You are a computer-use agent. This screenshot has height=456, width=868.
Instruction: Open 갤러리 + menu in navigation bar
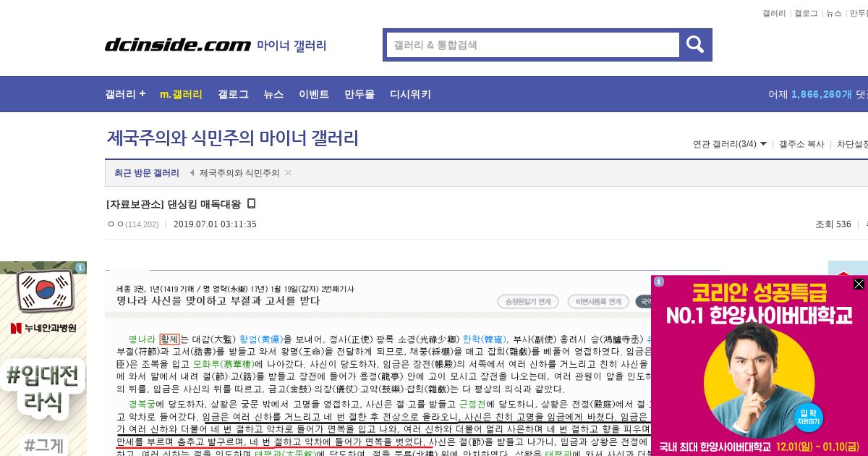(x=125, y=94)
